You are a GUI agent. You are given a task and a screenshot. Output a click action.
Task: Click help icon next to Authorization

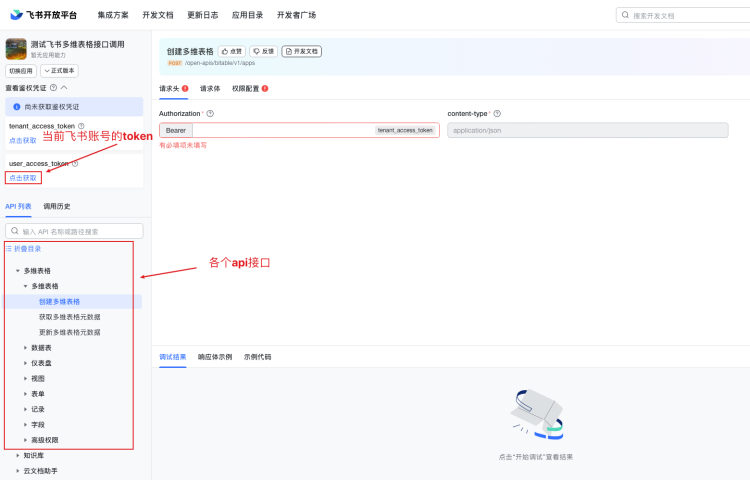click(x=210, y=114)
